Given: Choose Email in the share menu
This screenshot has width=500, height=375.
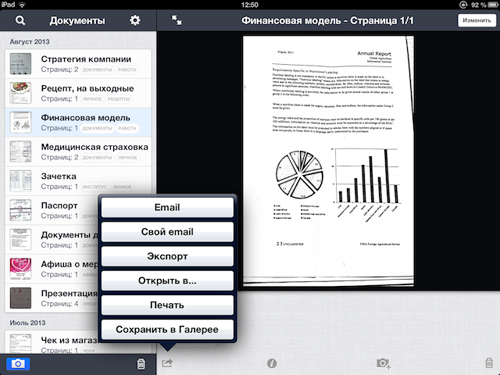Looking at the screenshot, I should tap(167, 207).
